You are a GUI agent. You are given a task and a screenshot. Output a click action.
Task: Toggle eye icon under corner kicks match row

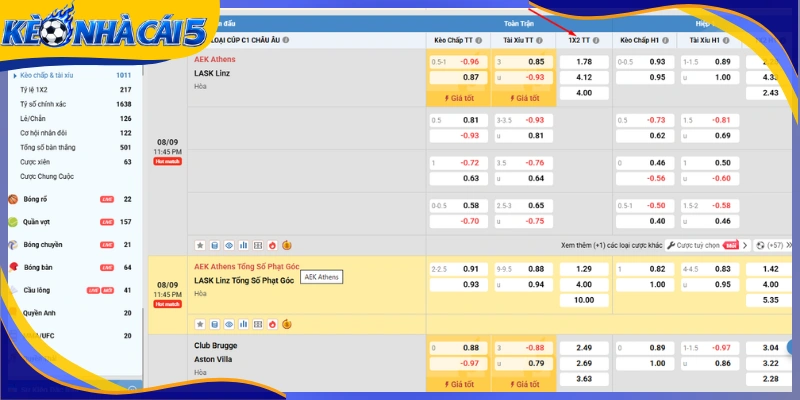[x=229, y=324]
